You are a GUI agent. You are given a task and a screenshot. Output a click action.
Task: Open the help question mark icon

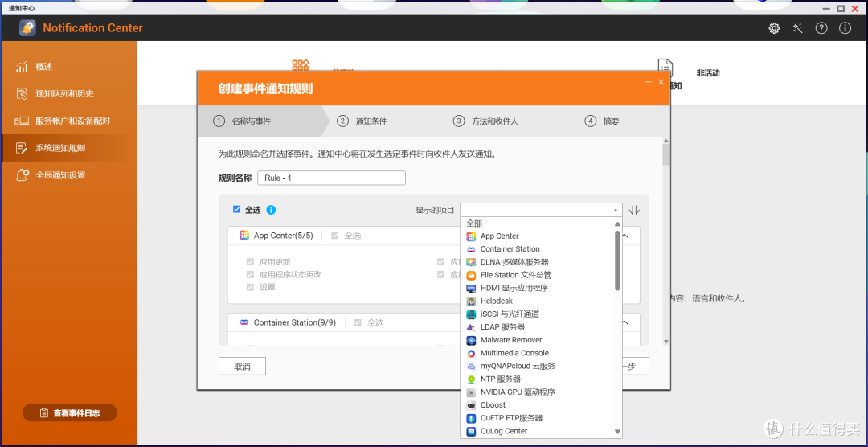pos(821,28)
